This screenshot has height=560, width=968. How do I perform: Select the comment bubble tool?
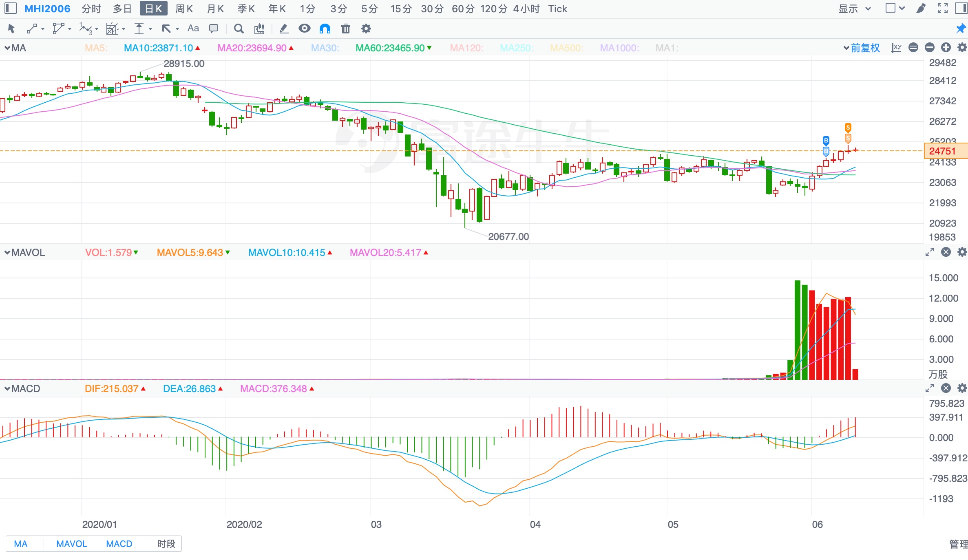pos(213,29)
